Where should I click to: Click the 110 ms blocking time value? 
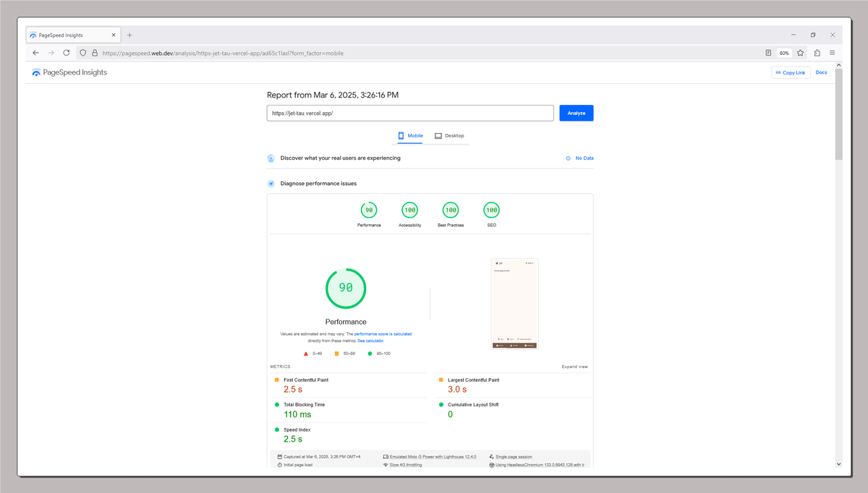297,414
